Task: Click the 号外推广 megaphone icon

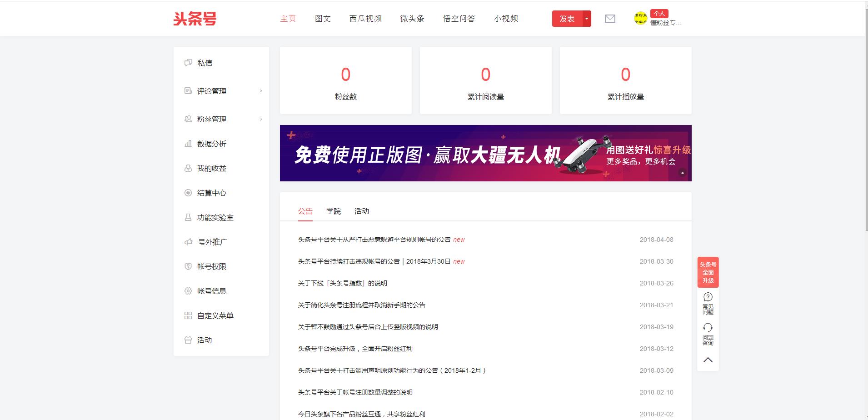Action: tap(189, 242)
